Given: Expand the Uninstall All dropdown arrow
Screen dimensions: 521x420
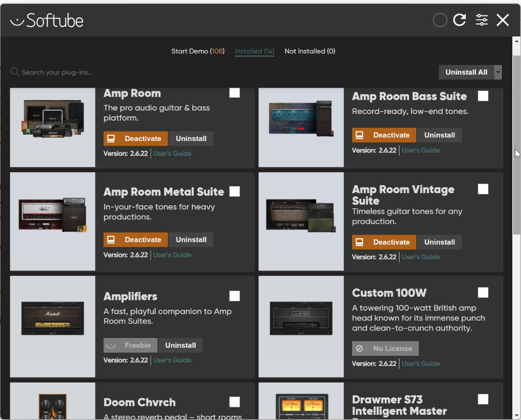Looking at the screenshot, I should point(498,72).
